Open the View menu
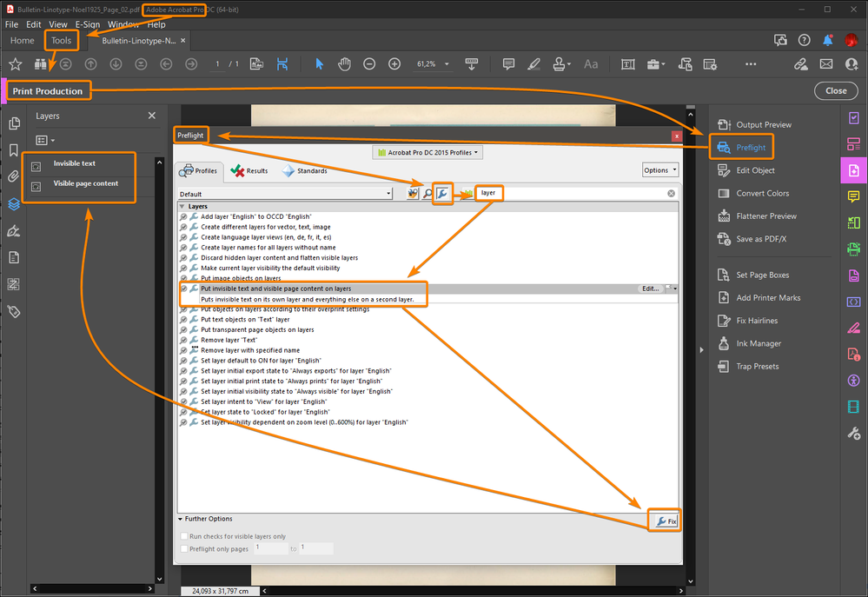 coord(57,24)
